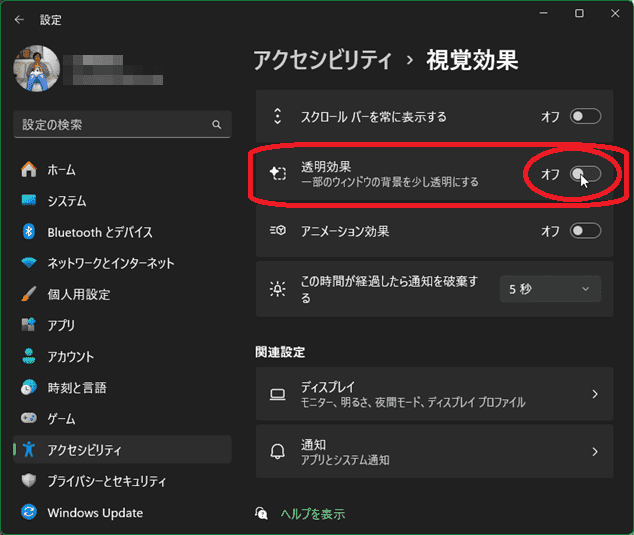Select 時刻と言語 in the sidebar
The height and width of the screenshot is (535, 634).
[76, 387]
